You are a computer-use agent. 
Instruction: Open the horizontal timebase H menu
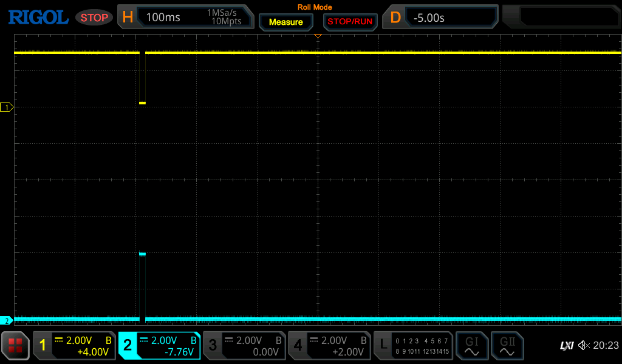click(x=128, y=18)
